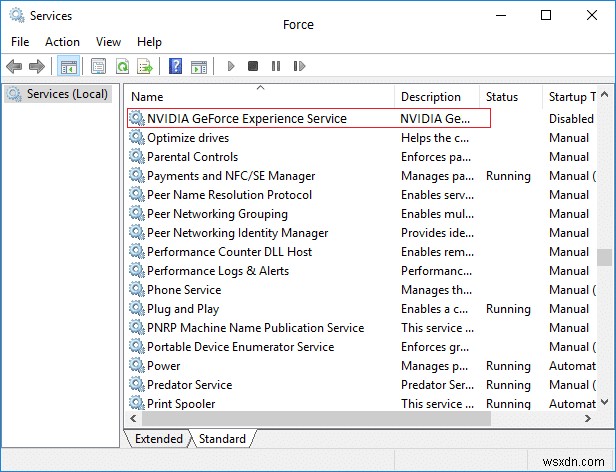The image size is (616, 472).
Task: Click the Pause Service toolbar icon
Action: [x=275, y=67]
